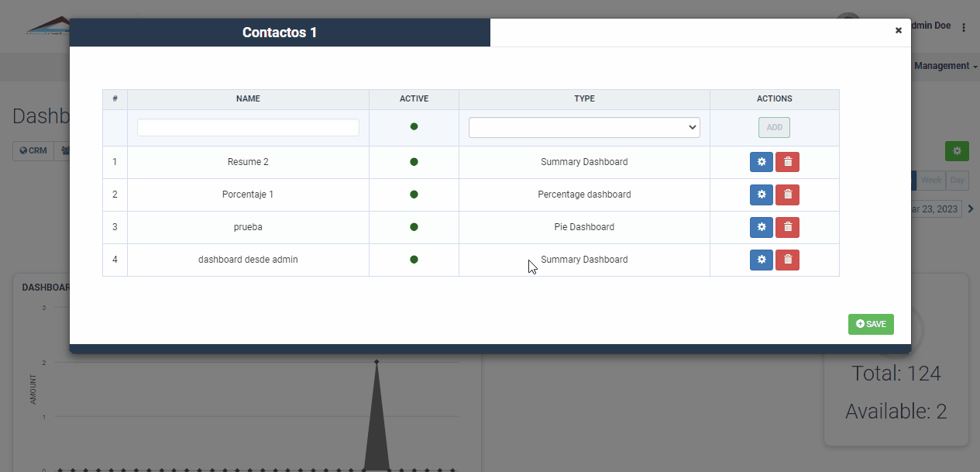The image size is (980, 472).
Task: Open settings for prueba dashboard
Action: click(x=761, y=227)
